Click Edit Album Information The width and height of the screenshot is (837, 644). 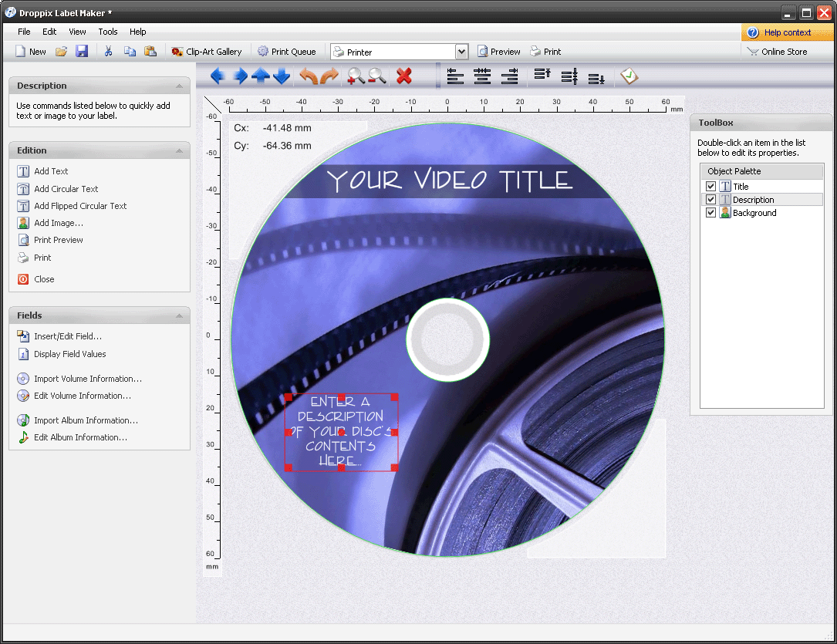click(x=73, y=437)
